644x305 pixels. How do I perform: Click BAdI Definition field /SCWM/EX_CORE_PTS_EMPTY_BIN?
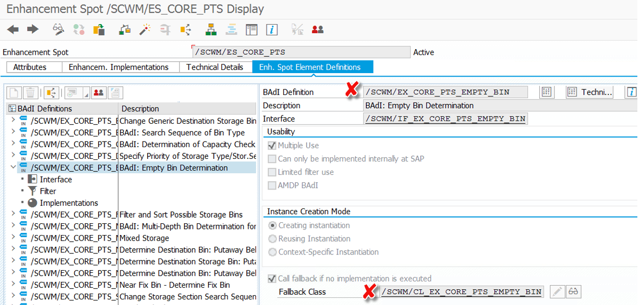[x=445, y=92]
